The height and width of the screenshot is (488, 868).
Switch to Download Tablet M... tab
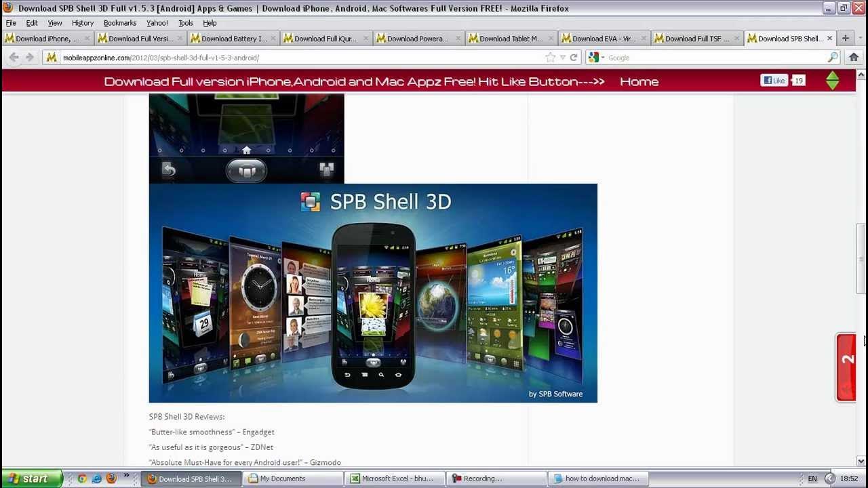pyautogui.click(x=511, y=39)
